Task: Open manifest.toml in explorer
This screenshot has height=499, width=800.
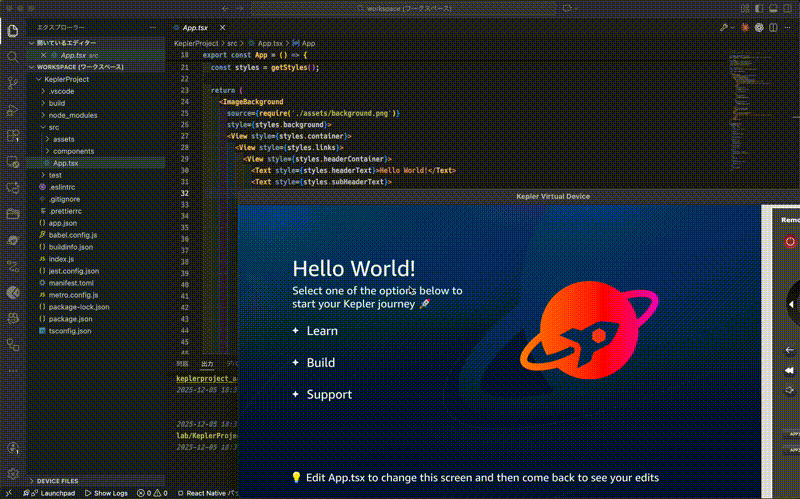Action: pos(96,283)
